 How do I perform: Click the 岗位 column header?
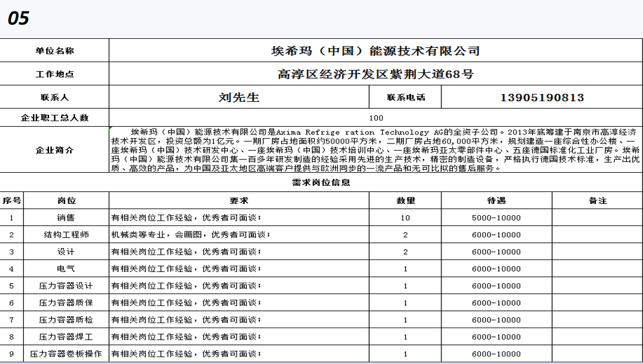[x=66, y=201]
